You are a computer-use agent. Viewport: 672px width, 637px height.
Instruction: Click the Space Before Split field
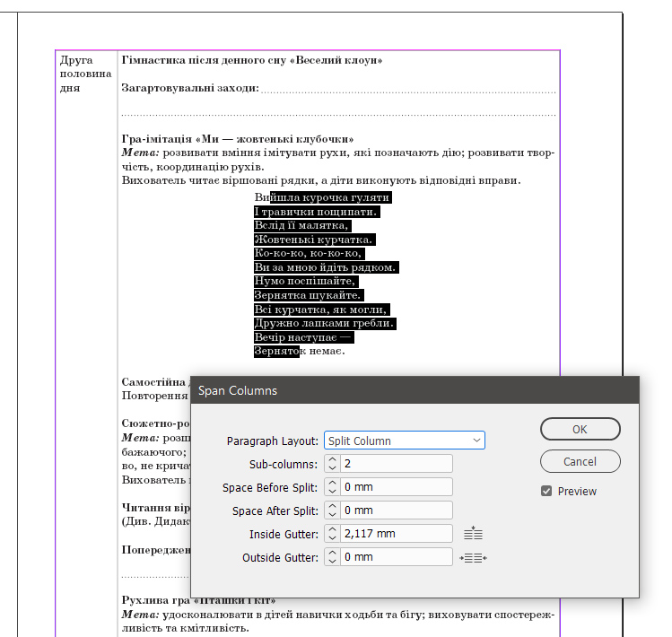(x=396, y=487)
